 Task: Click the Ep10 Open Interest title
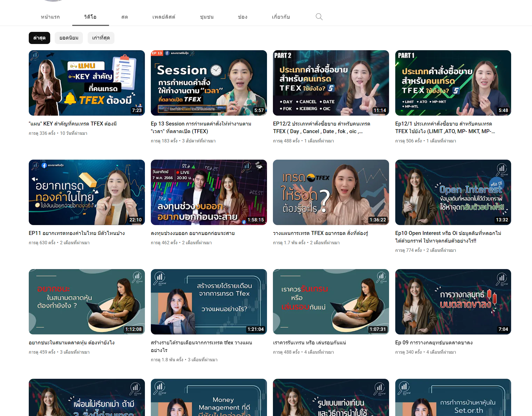pyautogui.click(x=448, y=237)
